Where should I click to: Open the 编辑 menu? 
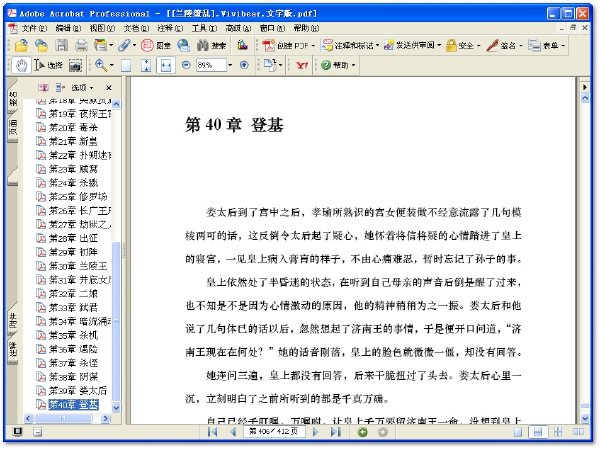pyautogui.click(x=68, y=28)
